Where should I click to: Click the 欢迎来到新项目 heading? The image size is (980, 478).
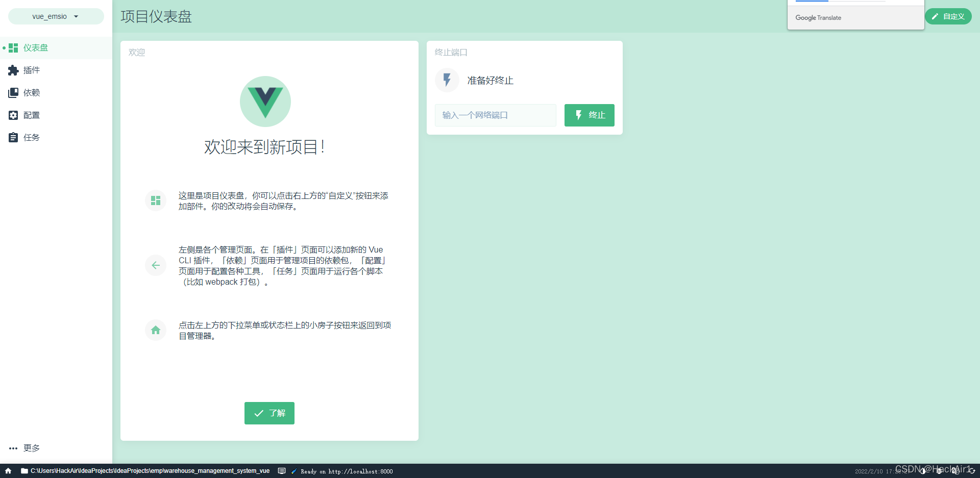(265, 147)
